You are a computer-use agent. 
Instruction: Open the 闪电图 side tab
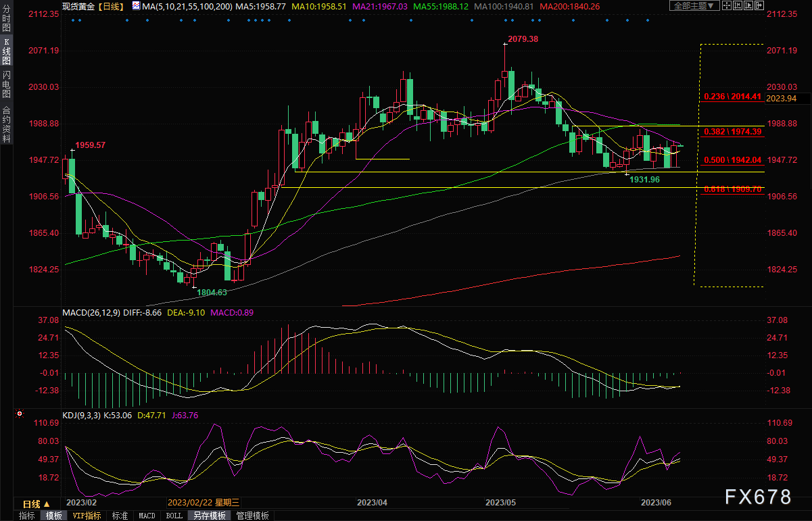[6, 84]
